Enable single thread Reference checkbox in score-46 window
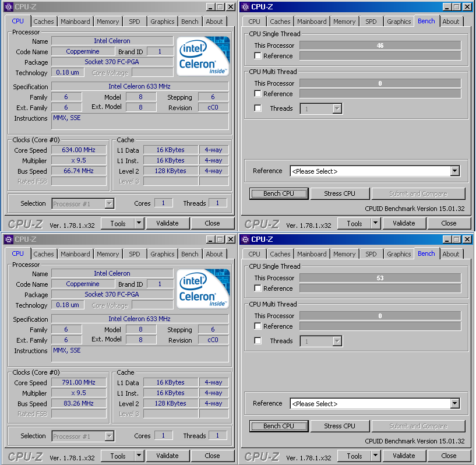 [258, 56]
